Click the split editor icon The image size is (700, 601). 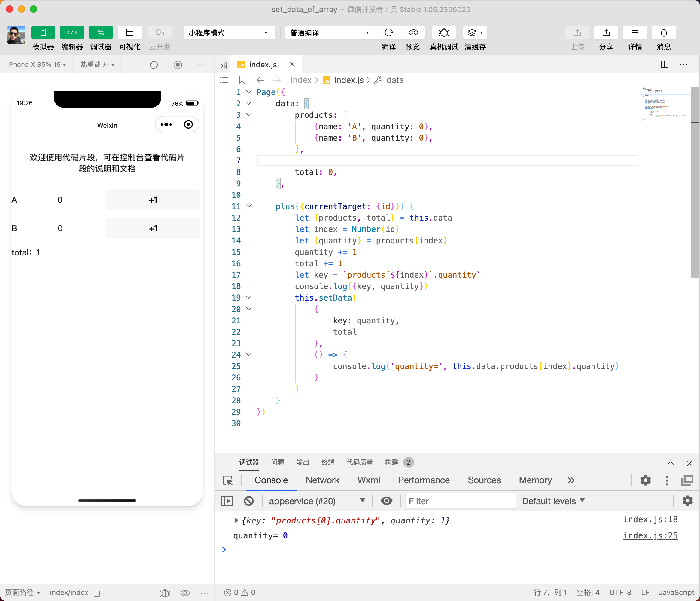pyautogui.click(x=664, y=64)
